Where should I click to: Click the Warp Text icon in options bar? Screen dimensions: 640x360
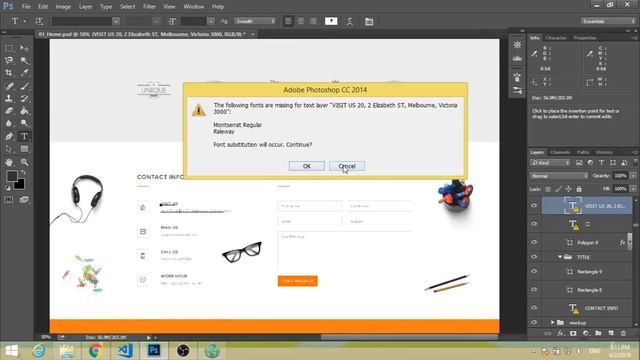tap(350, 21)
